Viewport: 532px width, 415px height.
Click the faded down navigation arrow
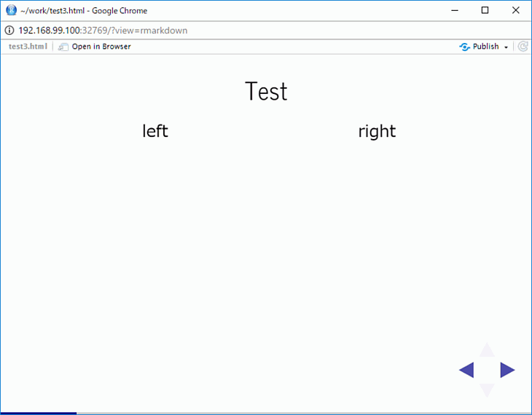pos(487,390)
